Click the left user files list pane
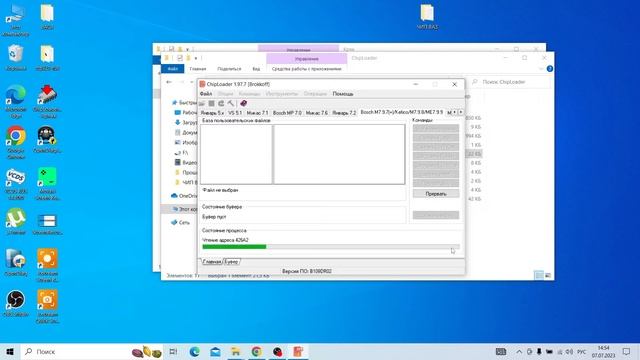The width and height of the screenshot is (640, 360). (236, 154)
